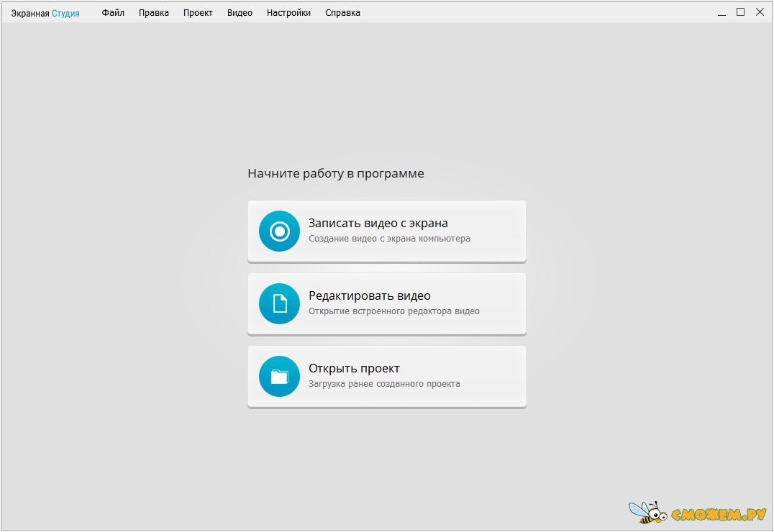Select "Записать видео с экрана" title
The image size is (774, 532).
(378, 223)
